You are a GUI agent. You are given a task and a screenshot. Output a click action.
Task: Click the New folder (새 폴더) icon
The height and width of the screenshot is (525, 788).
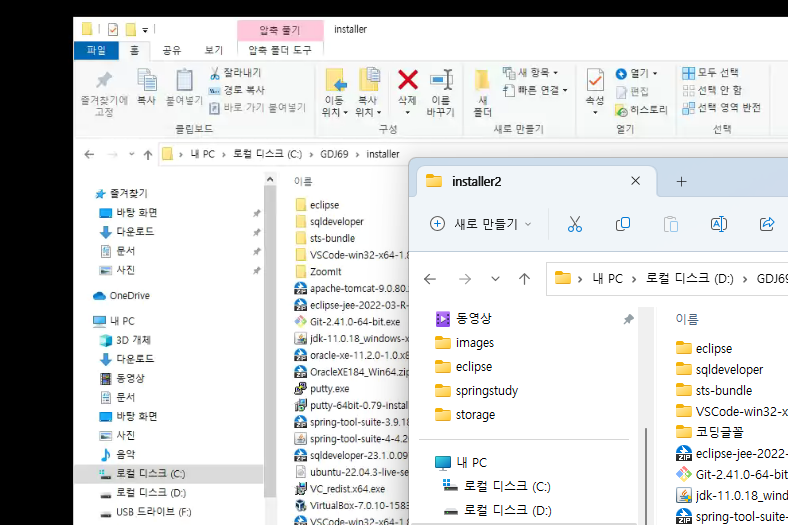click(x=482, y=80)
